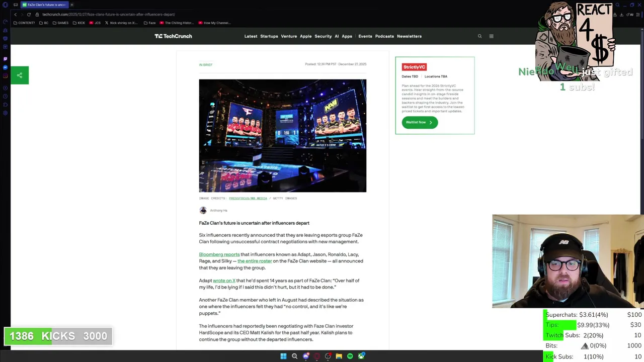Open Xbox app from the taskbar
The image size is (644, 362).
pyautogui.click(x=361, y=356)
